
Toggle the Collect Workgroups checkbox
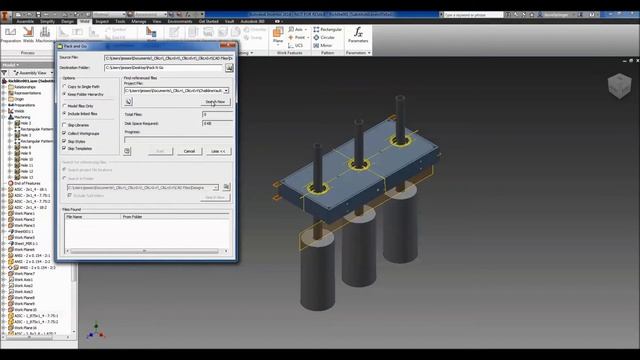click(x=64, y=133)
